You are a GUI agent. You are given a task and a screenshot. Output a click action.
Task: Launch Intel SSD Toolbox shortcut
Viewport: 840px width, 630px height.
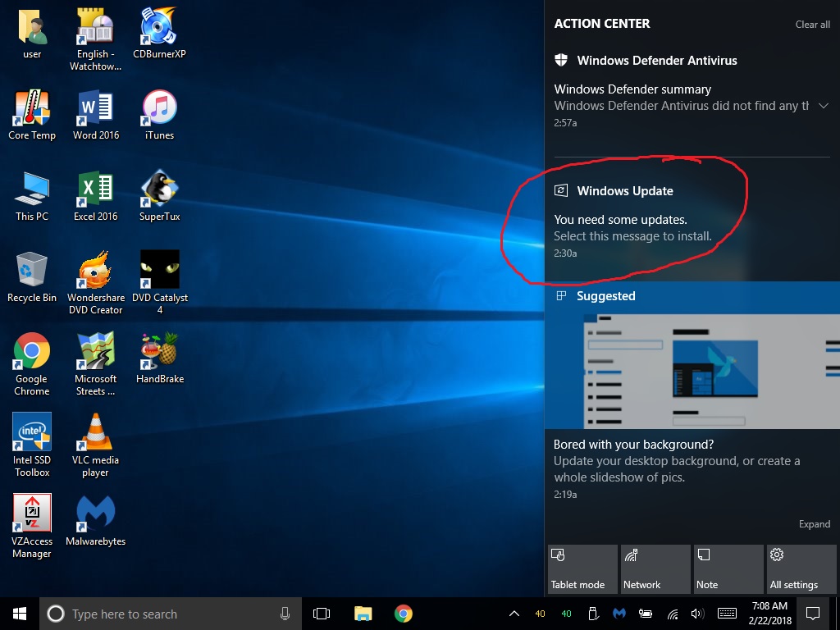(x=32, y=445)
